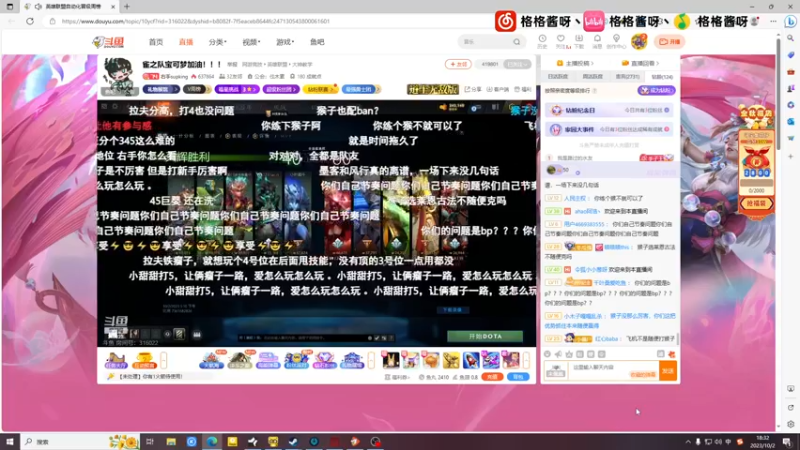Click the chat horn broadcast icon
The height and width of the screenshot is (450, 800).
point(558,354)
